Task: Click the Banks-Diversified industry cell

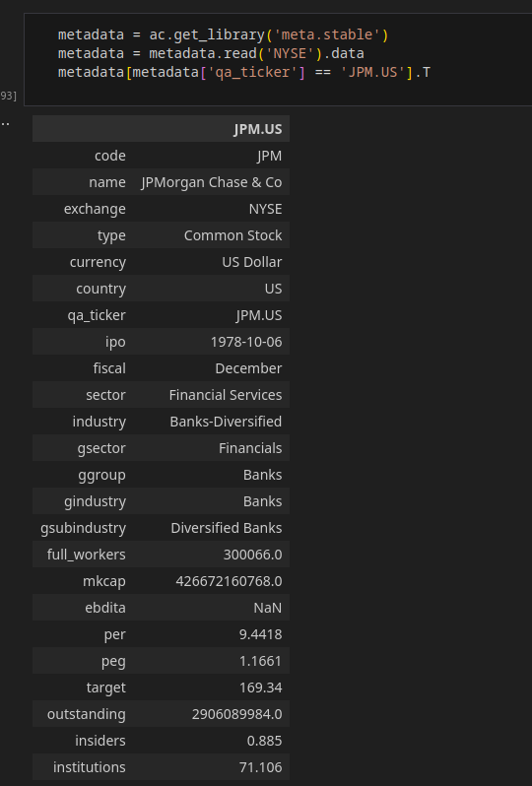Action: (226, 422)
